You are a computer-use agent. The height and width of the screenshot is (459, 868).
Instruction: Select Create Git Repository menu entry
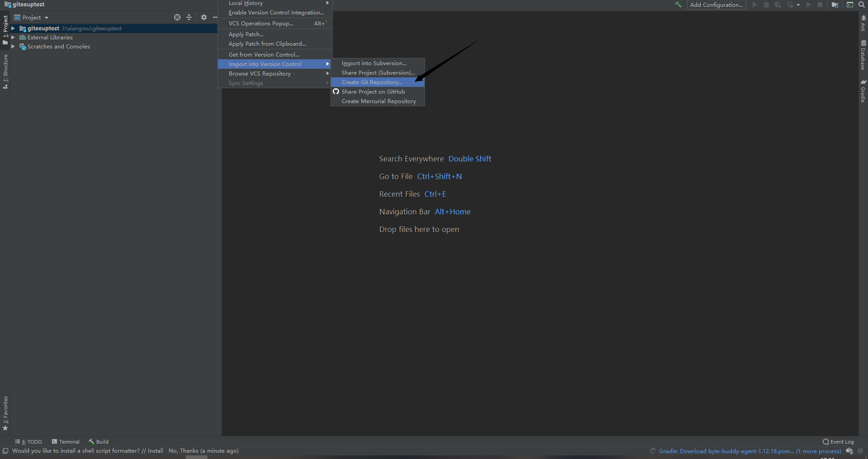pyautogui.click(x=378, y=82)
